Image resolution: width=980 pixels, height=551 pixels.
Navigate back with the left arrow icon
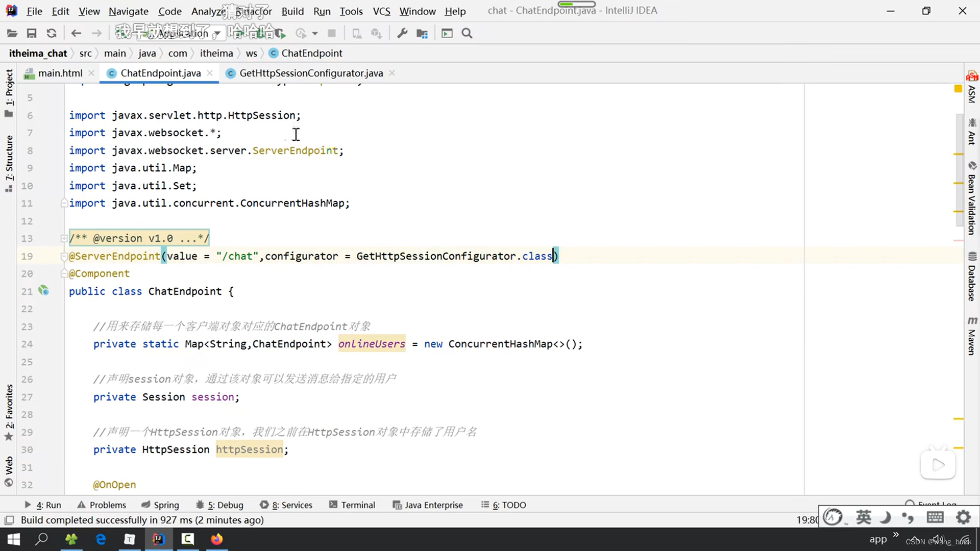pos(76,34)
